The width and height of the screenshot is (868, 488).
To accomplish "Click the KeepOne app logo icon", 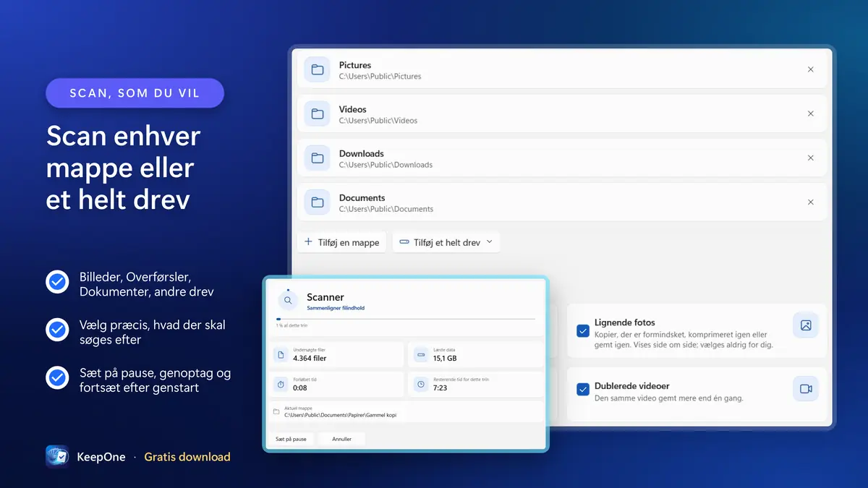I will pos(57,457).
